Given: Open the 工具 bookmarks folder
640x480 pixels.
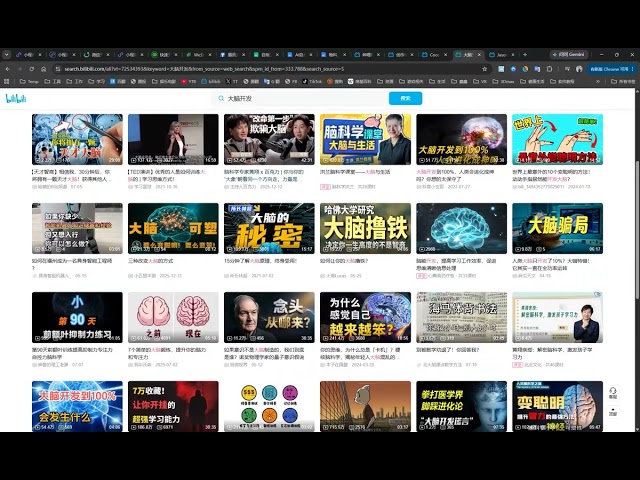Looking at the screenshot, I should click(52, 81).
